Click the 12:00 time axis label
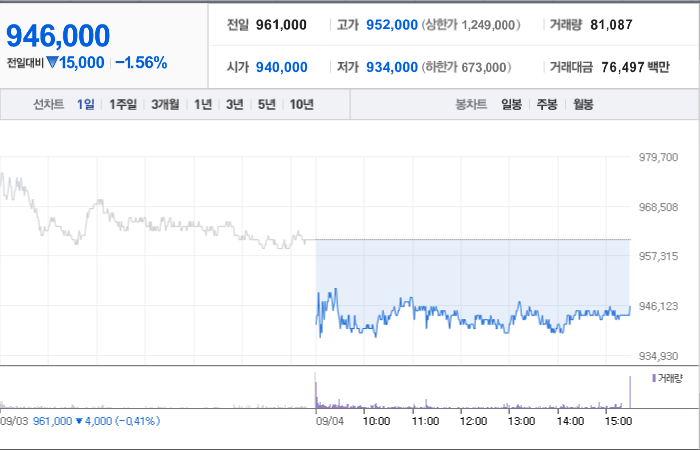700x450 pixels. (473, 421)
